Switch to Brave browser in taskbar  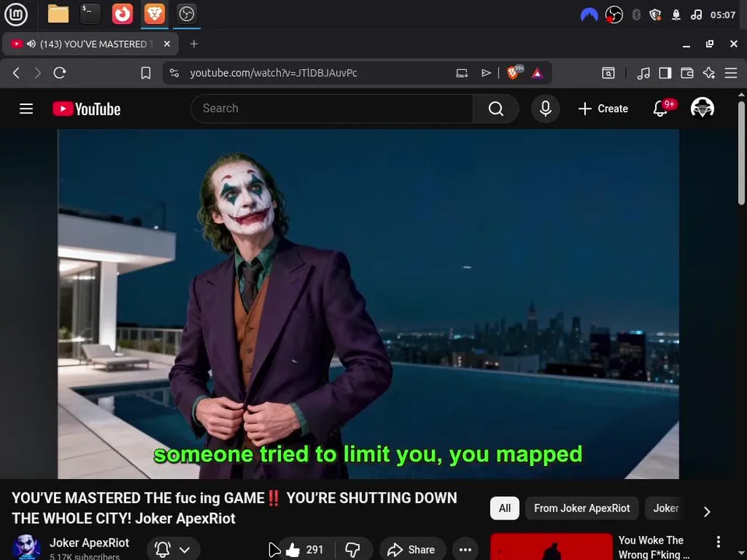coord(155,14)
